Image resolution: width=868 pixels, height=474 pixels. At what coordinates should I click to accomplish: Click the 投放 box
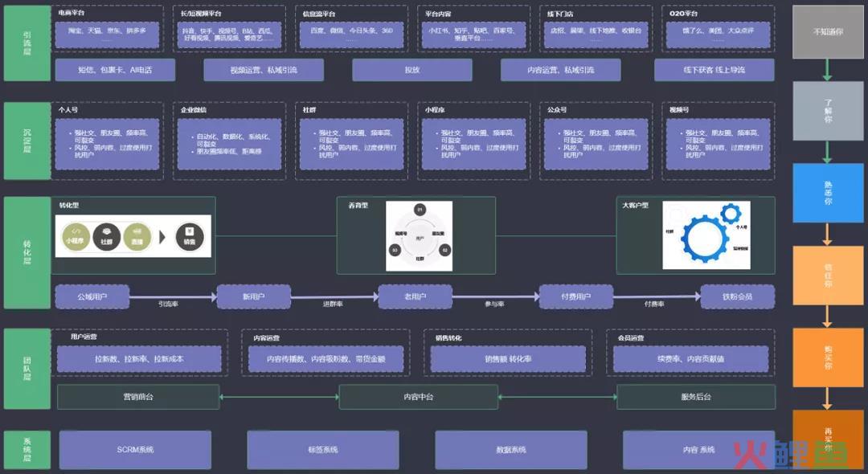click(x=412, y=70)
